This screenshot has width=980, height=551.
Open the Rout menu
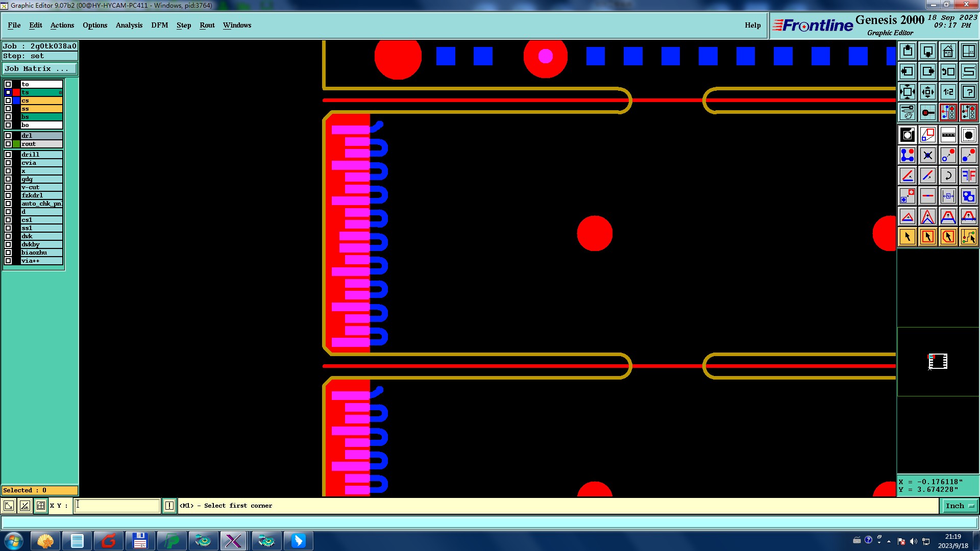tap(207, 25)
